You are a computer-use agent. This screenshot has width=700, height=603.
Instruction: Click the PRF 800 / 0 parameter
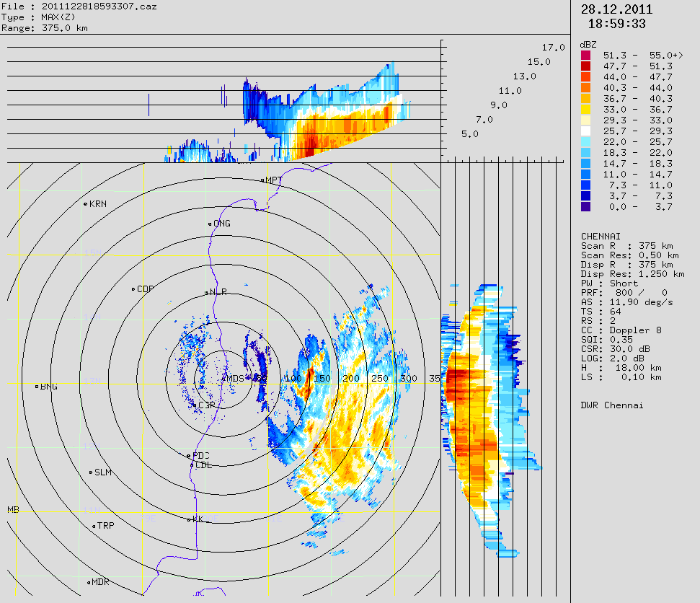click(x=624, y=293)
